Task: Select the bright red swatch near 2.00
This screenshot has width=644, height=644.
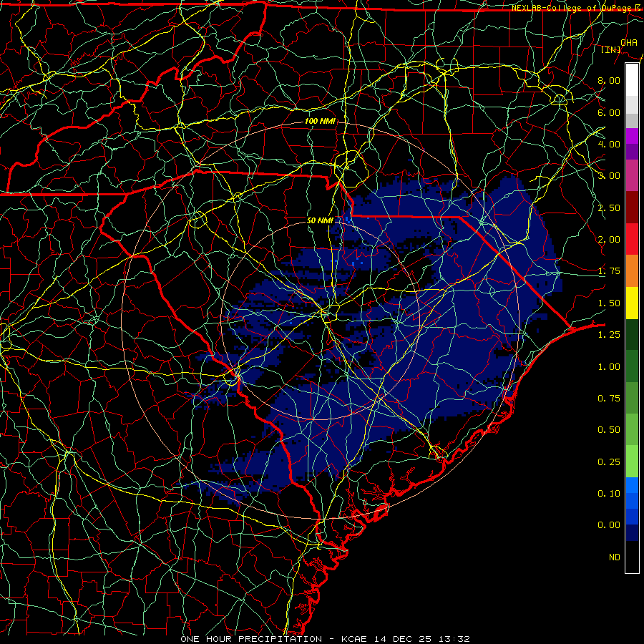Action: pos(632,240)
